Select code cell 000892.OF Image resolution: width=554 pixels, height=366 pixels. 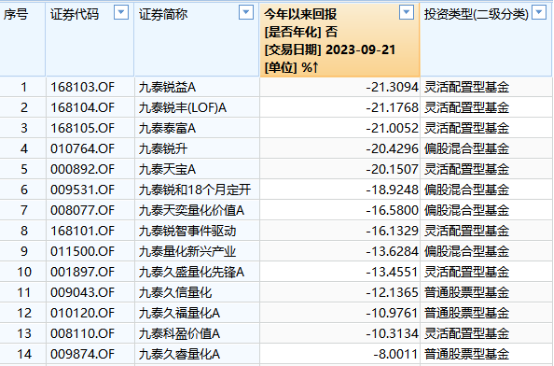(82, 169)
